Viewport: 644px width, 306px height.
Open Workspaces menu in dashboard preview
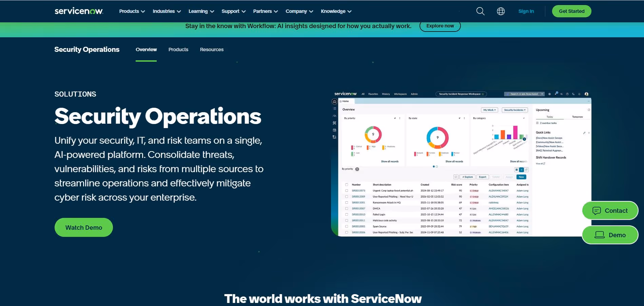click(x=400, y=94)
